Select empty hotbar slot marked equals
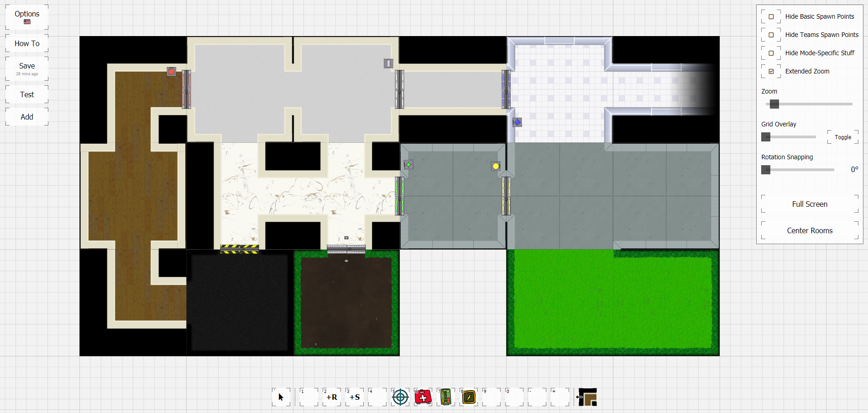The image size is (868, 413). 560,397
